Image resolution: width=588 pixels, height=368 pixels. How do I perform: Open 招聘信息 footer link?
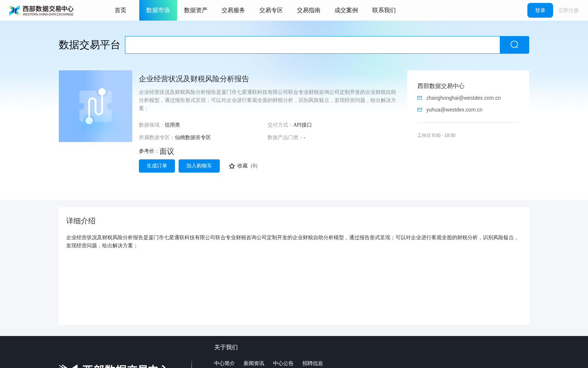pos(313,363)
